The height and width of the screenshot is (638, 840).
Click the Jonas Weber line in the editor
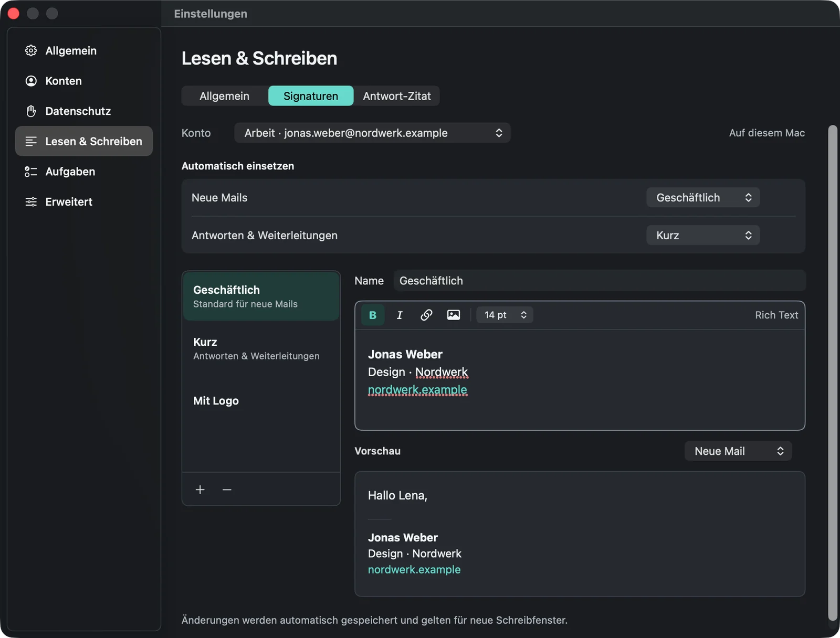(405, 354)
